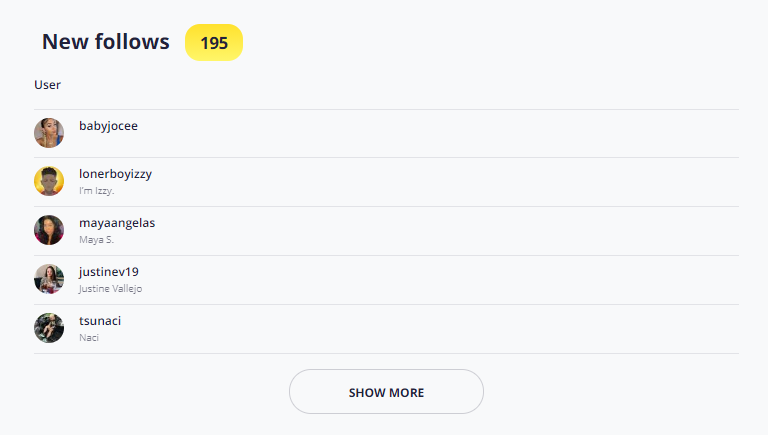Select the blank area of tsunaci's row

pyautogui.click(x=450, y=328)
